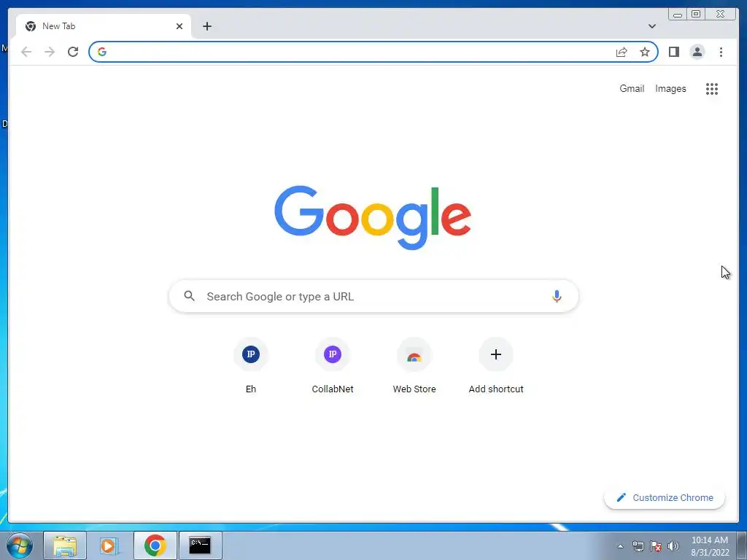This screenshot has height=560, width=747.
Task: Open a new tab with plus button
Action: pos(206,26)
